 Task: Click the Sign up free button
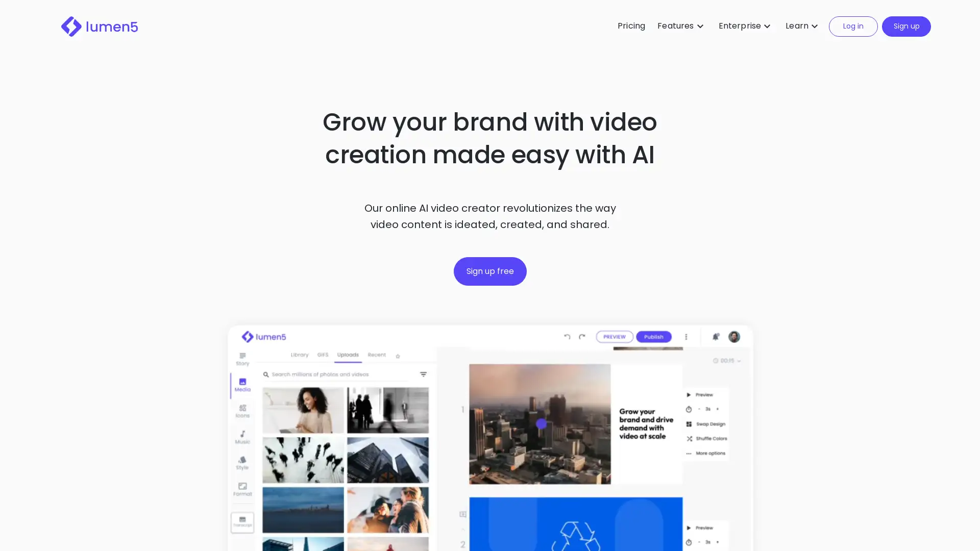490,271
